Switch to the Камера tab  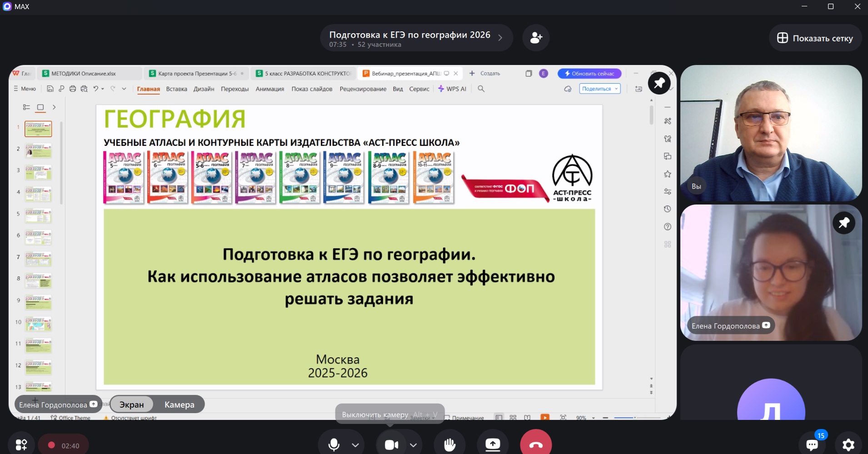[180, 404]
